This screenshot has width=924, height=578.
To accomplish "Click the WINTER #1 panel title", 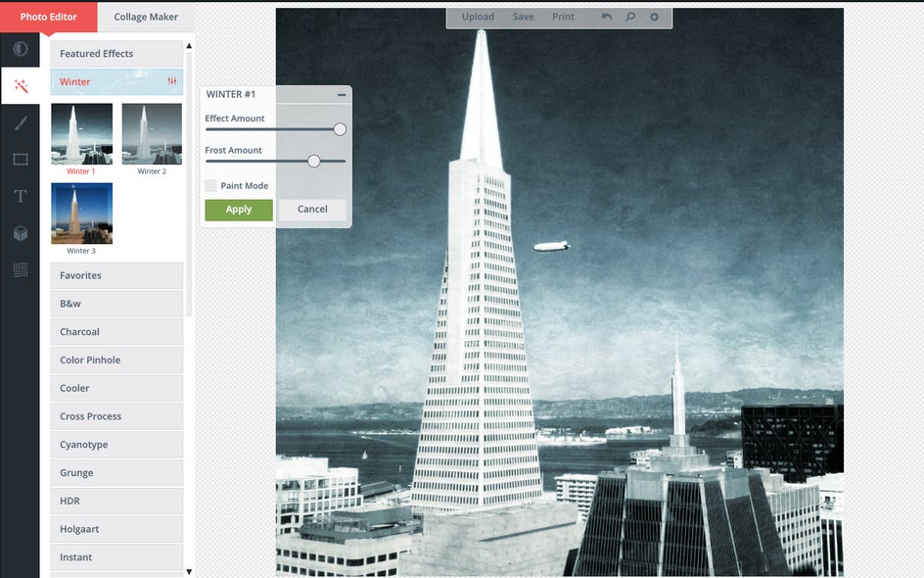I will click(231, 94).
